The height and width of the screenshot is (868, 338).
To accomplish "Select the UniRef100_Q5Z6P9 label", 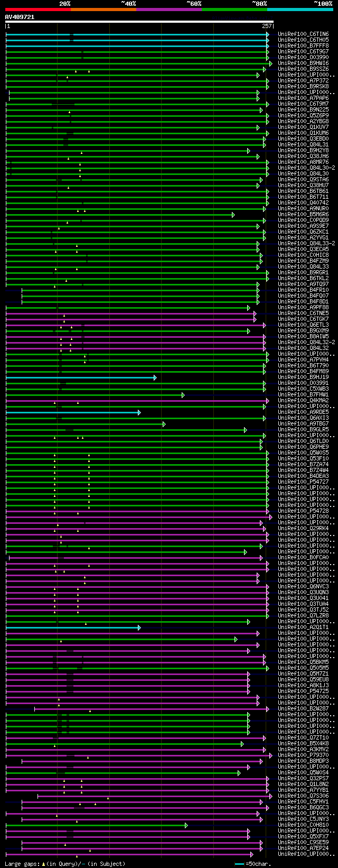I will tap(303, 116).
